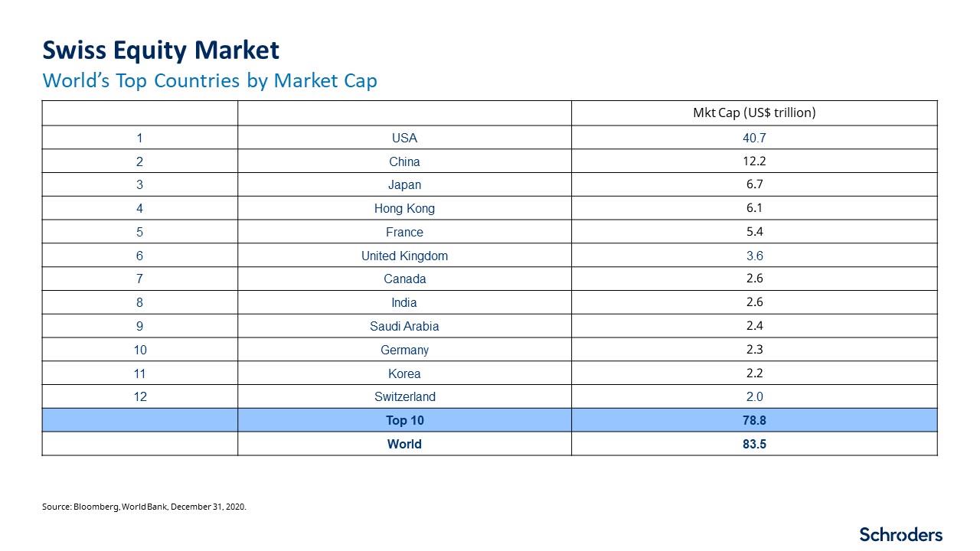Select the China row name
Screen dimensions: 980x551
point(404,161)
